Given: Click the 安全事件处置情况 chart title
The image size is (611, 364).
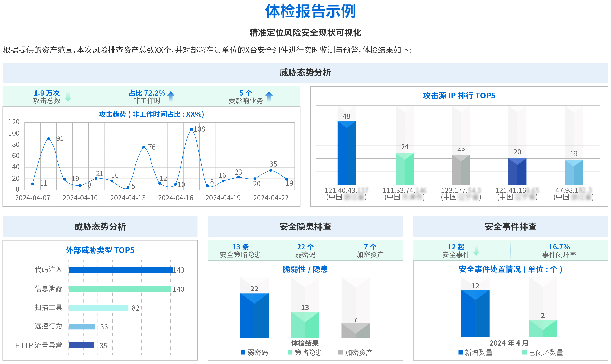Looking at the screenshot, I should (511, 269).
